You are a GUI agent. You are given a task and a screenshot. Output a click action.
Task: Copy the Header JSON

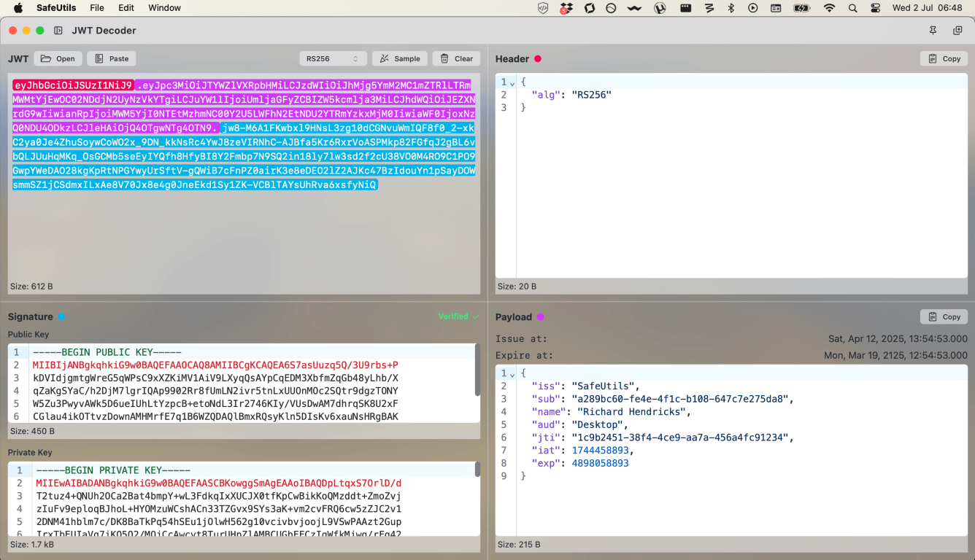[944, 58]
